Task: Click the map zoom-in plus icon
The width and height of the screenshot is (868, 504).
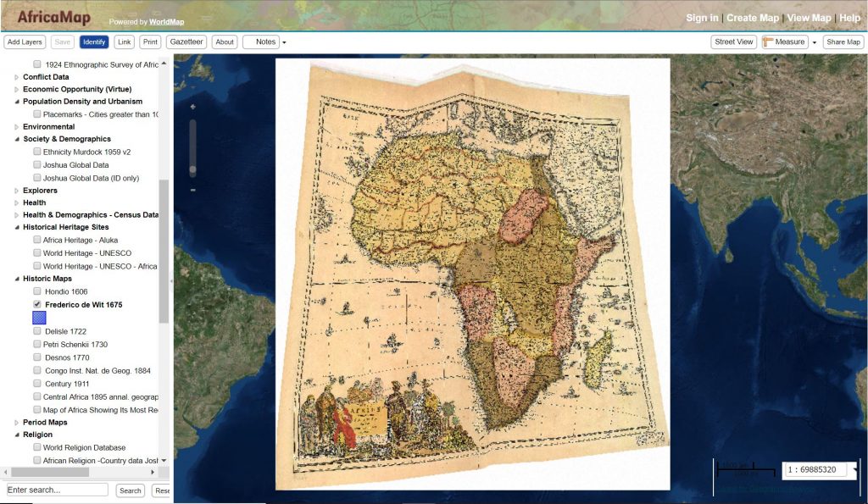Action: [192, 106]
